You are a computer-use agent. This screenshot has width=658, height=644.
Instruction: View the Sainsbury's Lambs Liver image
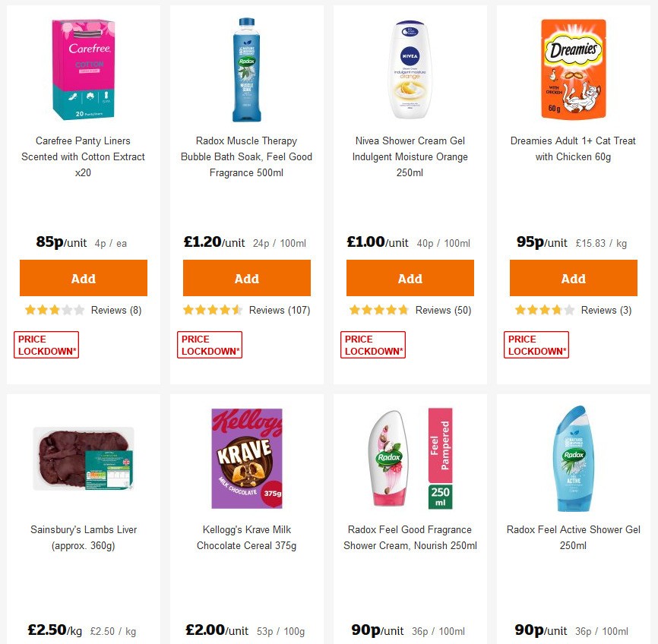[83, 456]
